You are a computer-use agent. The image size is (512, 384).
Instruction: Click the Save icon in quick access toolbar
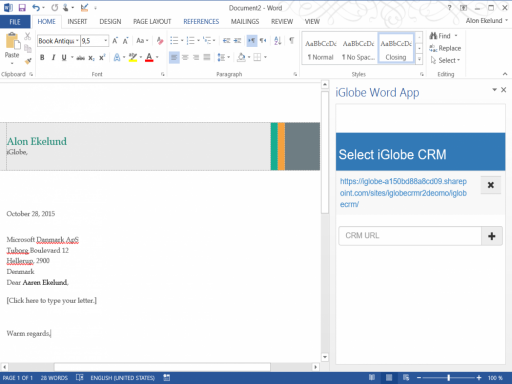click(x=22, y=8)
